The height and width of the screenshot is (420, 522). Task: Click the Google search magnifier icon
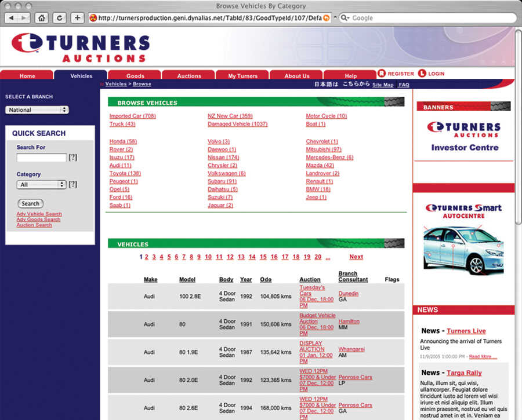pos(345,18)
